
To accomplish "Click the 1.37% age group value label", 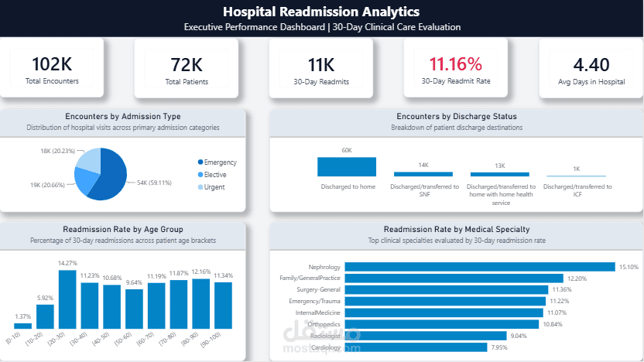I will pyautogui.click(x=23, y=316).
